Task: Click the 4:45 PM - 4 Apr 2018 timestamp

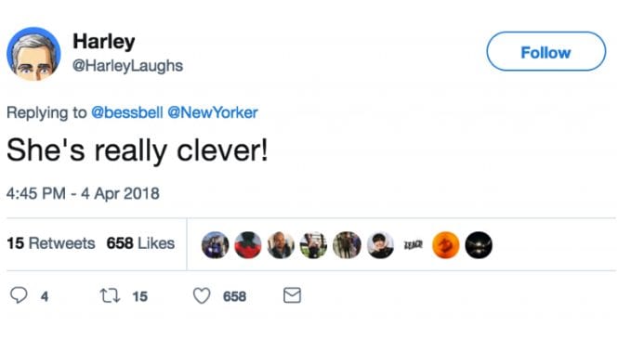Action: (83, 193)
